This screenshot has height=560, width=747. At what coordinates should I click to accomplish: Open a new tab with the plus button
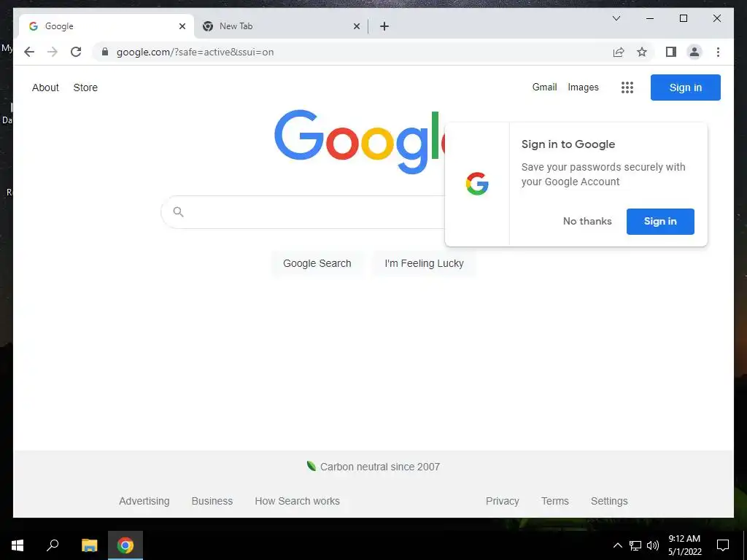tap(384, 26)
